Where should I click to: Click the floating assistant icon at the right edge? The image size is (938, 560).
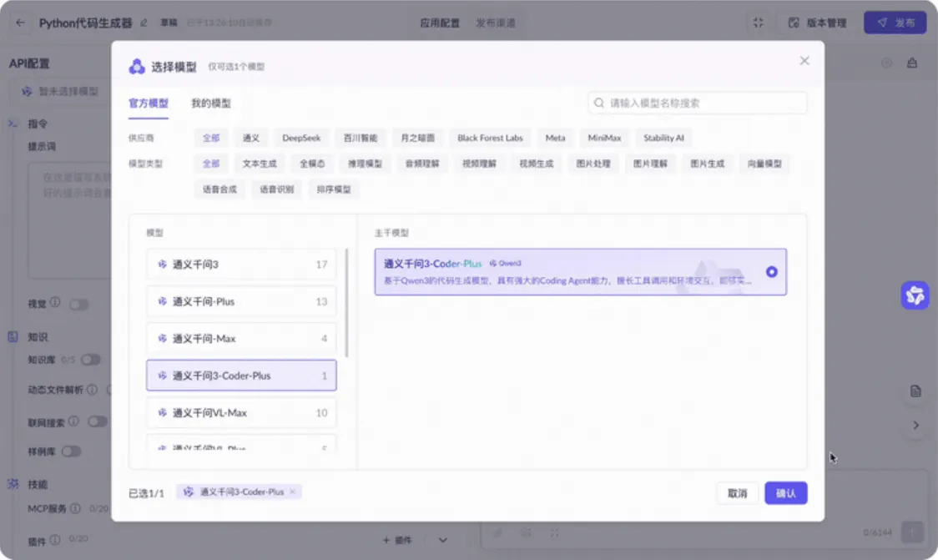pyautogui.click(x=915, y=295)
